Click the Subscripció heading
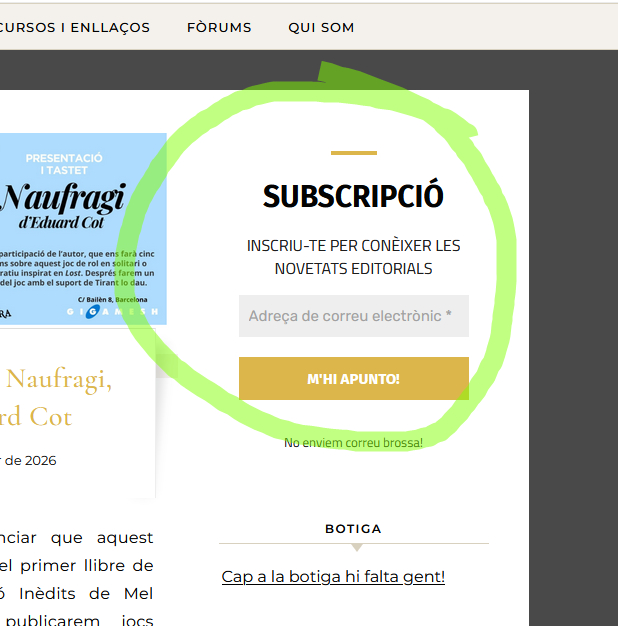 353,196
